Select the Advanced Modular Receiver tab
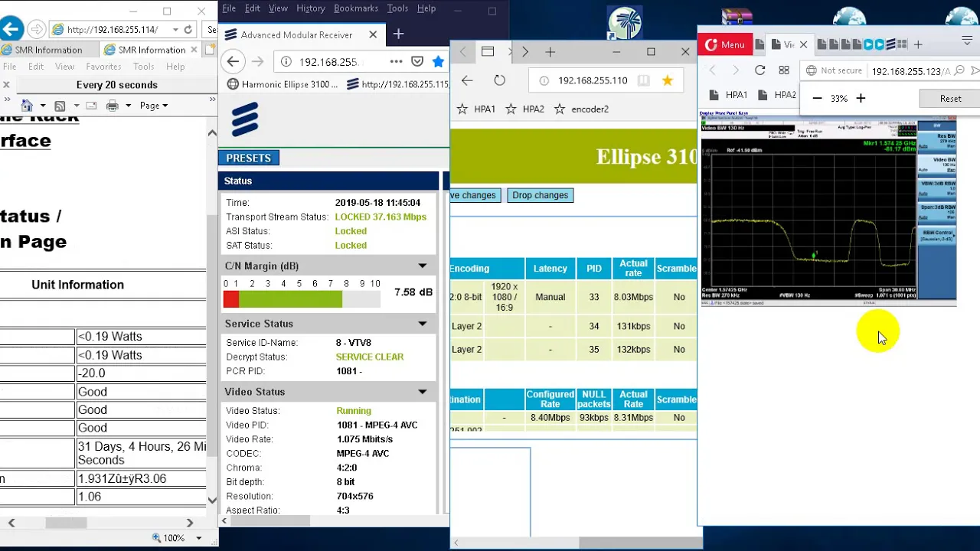The height and width of the screenshot is (551, 980). coord(297,34)
